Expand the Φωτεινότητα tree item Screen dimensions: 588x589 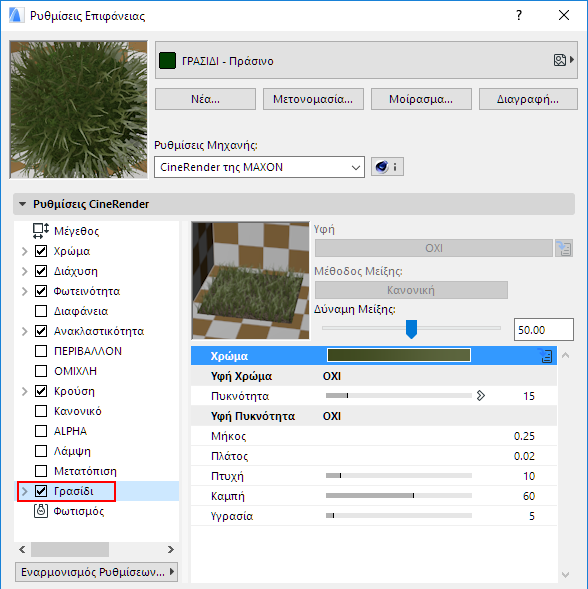pyautogui.click(x=25, y=291)
